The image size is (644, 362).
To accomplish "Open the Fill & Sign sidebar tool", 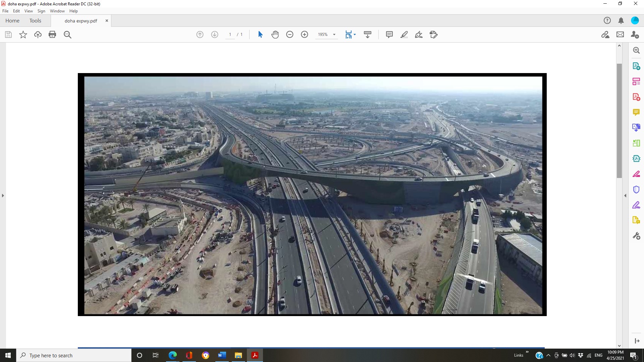I will (636, 205).
